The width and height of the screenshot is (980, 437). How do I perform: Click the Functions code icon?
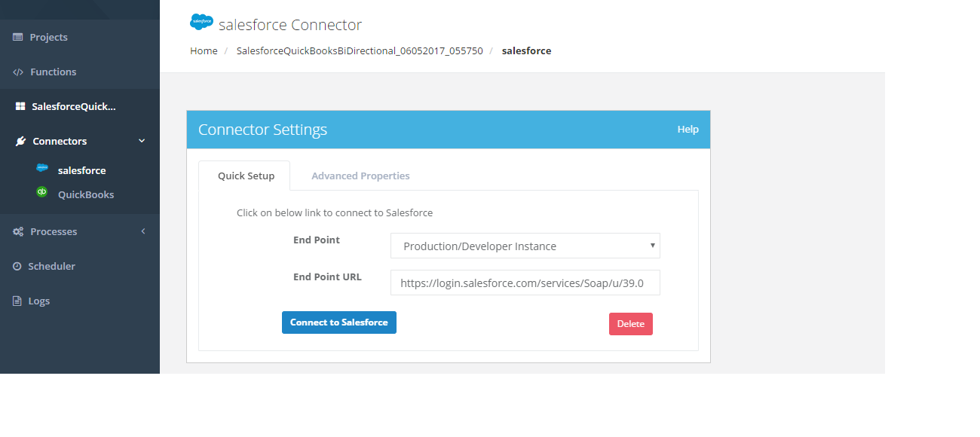pos(18,72)
